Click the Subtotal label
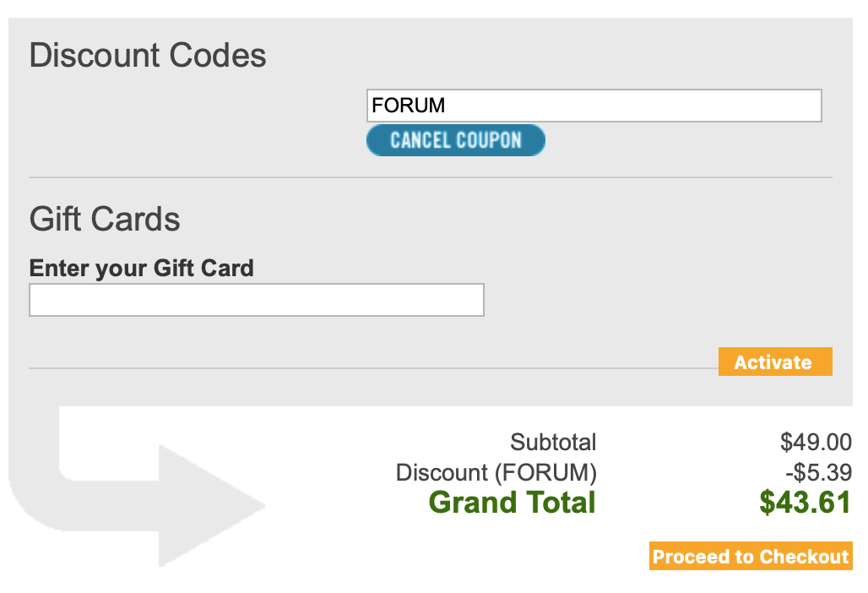The width and height of the screenshot is (868, 593). (x=553, y=442)
